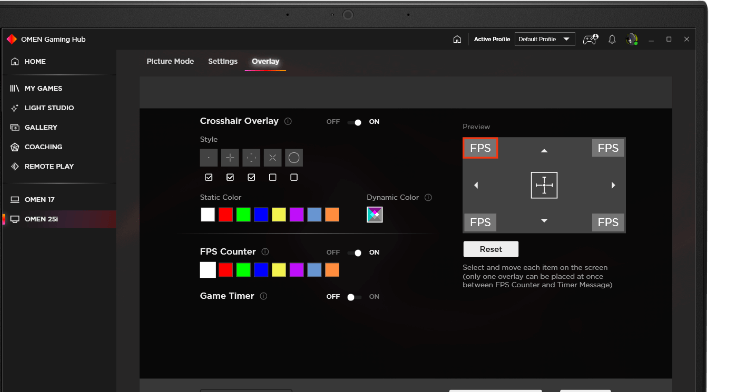The height and width of the screenshot is (392, 734).
Task: Uncheck checkbox under dot crosshair style
Action: tap(209, 178)
